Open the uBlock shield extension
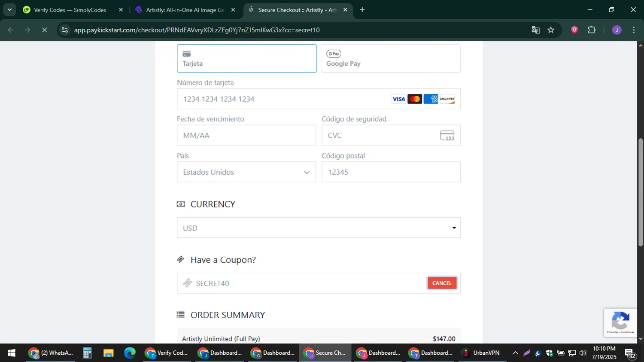 pyautogui.click(x=574, y=30)
